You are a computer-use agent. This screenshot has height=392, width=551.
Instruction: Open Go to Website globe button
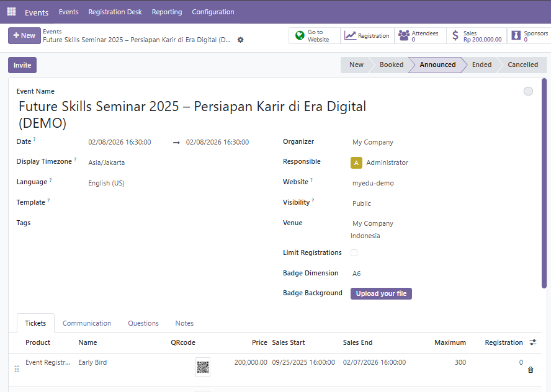tap(315, 36)
